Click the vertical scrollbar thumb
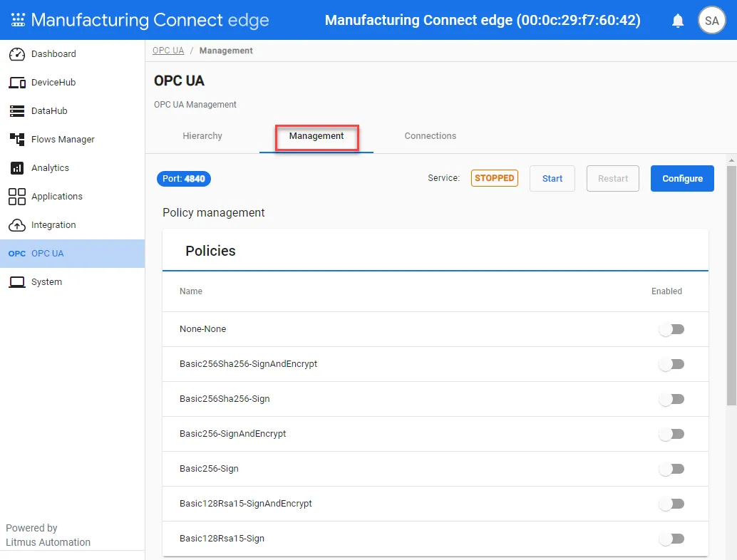Screen dimensions: 737x560 pyautogui.click(x=731, y=286)
